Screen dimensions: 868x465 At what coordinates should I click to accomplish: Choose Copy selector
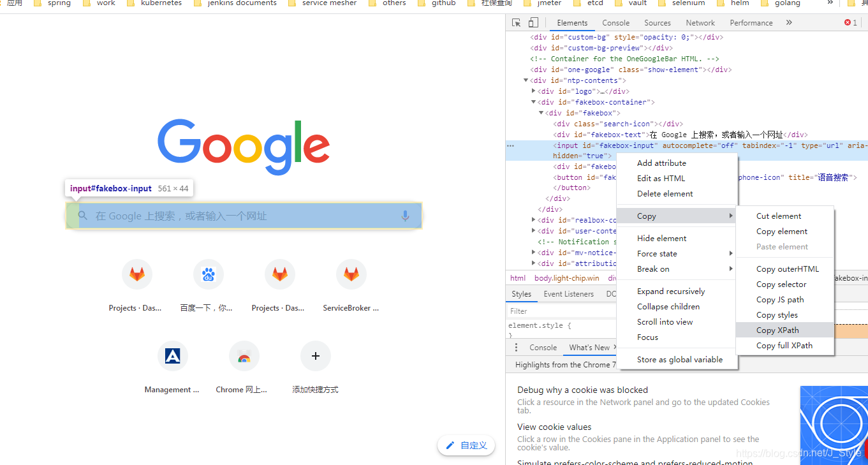click(x=784, y=284)
